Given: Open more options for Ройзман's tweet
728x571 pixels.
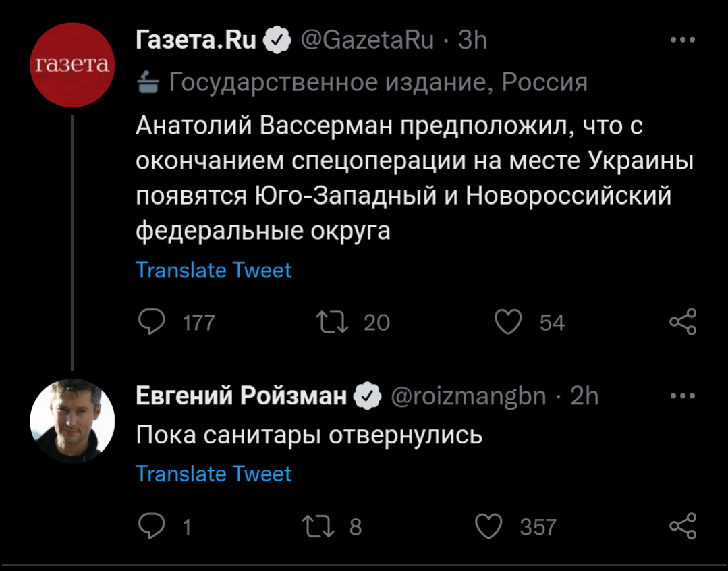Looking at the screenshot, I should point(682,396).
